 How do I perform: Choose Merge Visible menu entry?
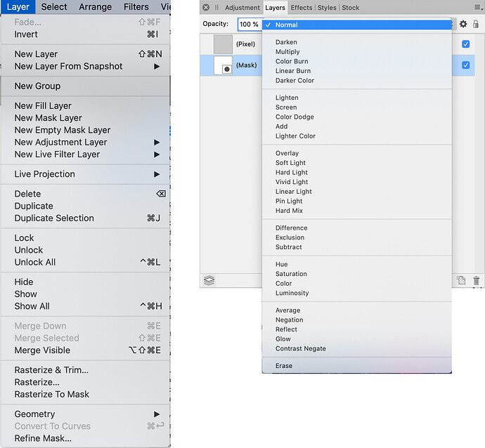(86, 350)
